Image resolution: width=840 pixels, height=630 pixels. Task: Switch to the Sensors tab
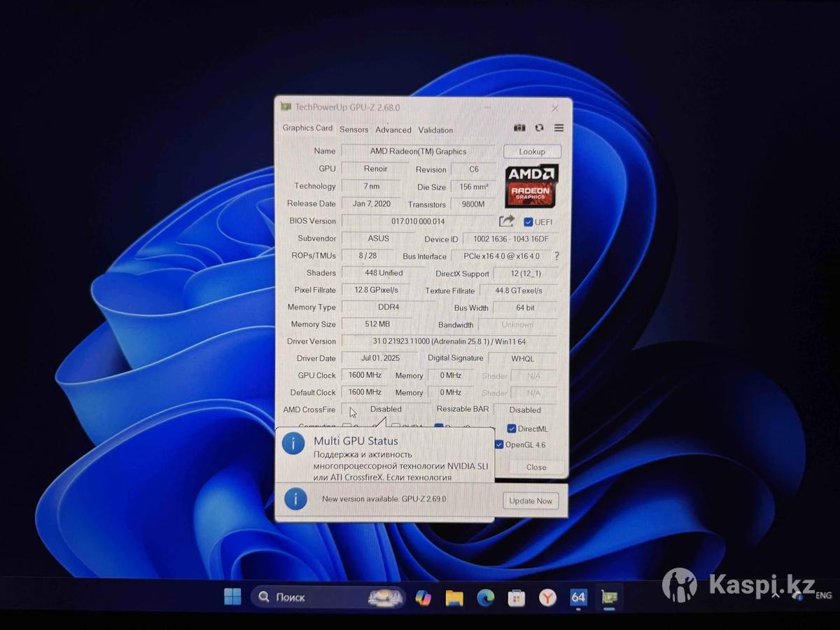coord(353,129)
